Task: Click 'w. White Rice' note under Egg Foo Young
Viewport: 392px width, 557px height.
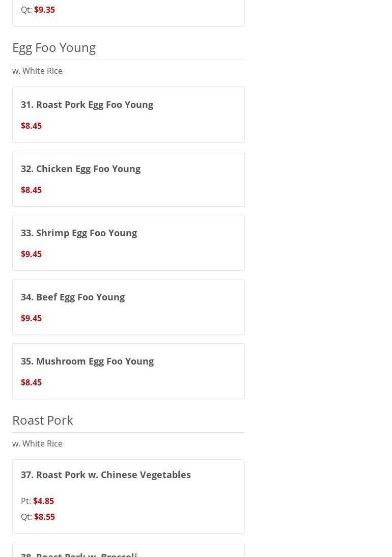Action: 37,71
